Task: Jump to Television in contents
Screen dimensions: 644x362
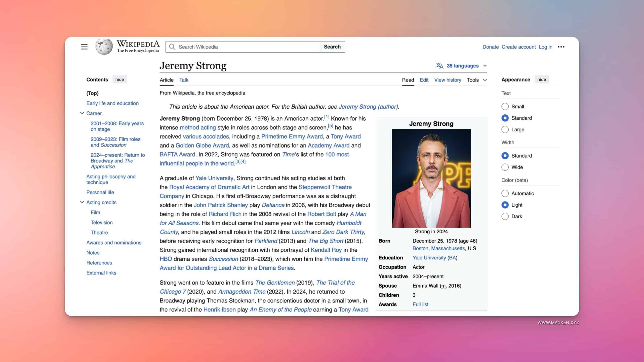Action: point(102,222)
